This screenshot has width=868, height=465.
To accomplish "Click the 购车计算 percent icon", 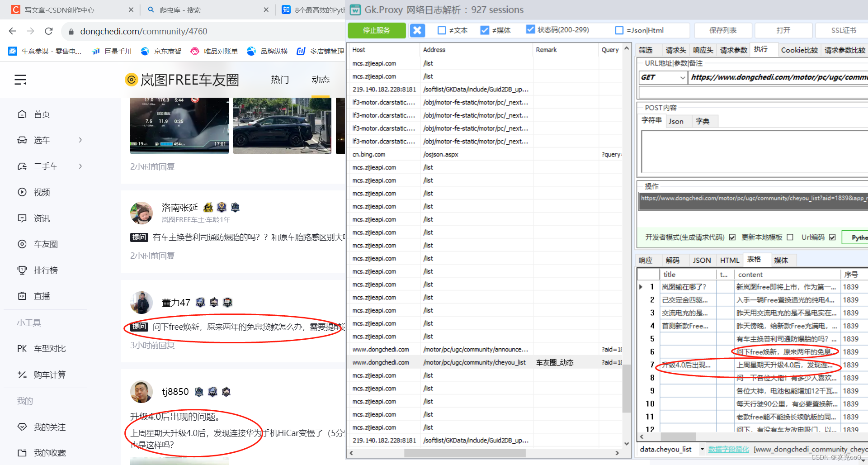I will pos(22,375).
